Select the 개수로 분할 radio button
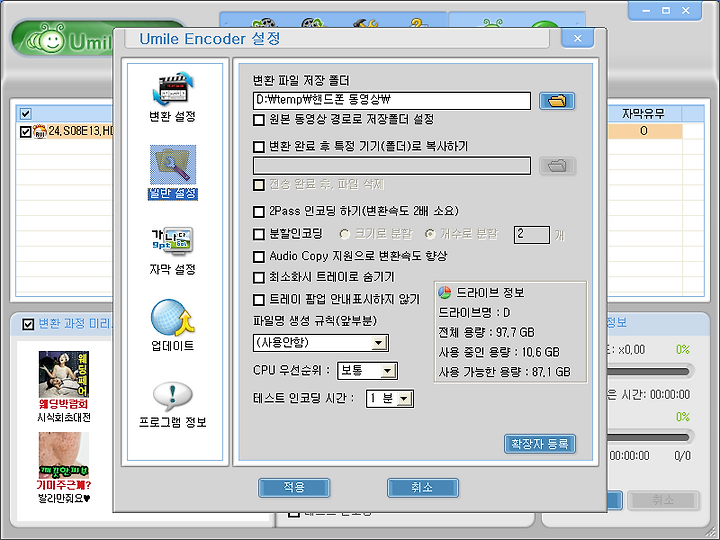The width and height of the screenshot is (720, 540). (x=430, y=234)
